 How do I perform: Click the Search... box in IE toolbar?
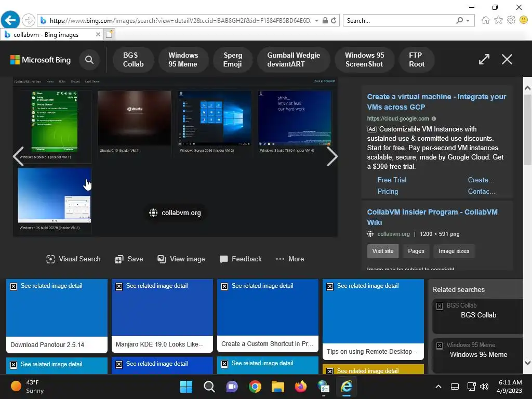point(398,21)
